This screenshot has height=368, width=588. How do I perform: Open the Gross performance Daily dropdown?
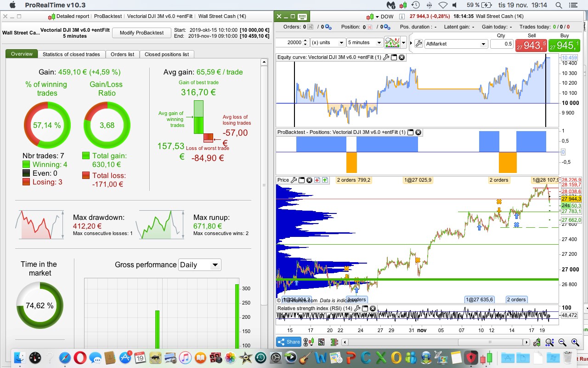(199, 264)
